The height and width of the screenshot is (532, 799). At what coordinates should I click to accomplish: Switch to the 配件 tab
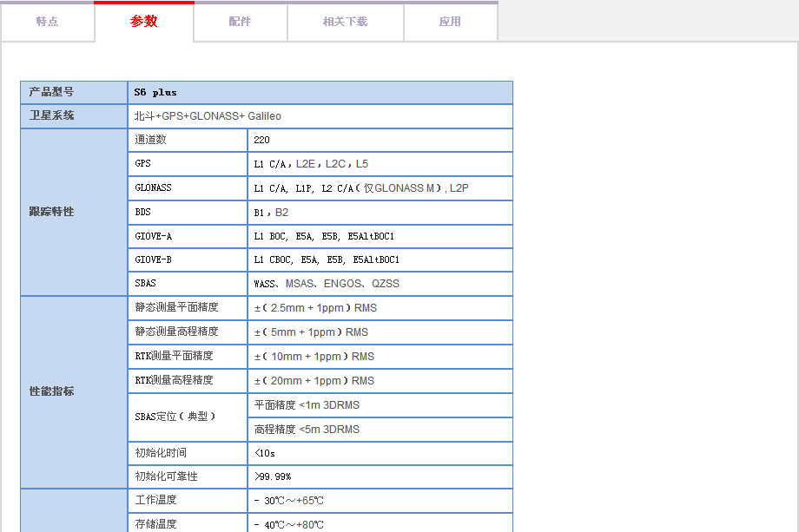coord(241,22)
